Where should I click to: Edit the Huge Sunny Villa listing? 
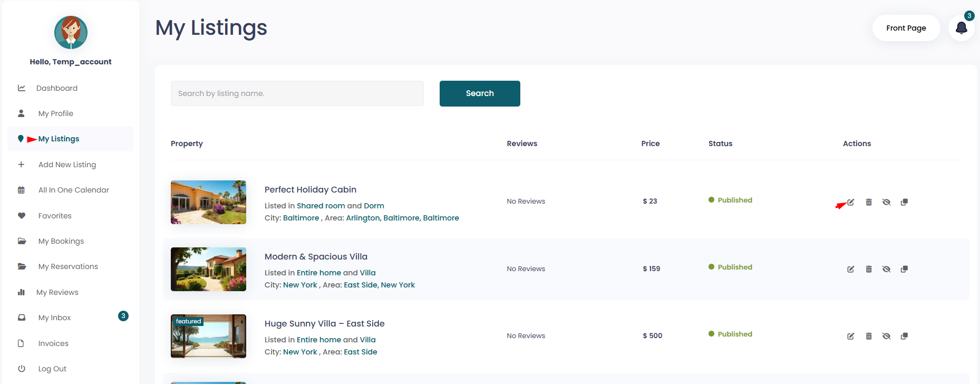[x=851, y=337]
